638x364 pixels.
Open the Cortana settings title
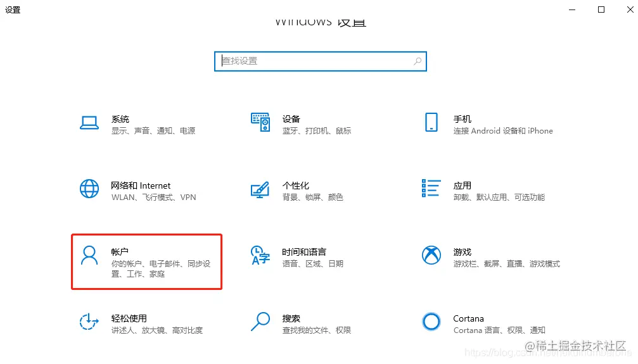pyautogui.click(x=468, y=318)
